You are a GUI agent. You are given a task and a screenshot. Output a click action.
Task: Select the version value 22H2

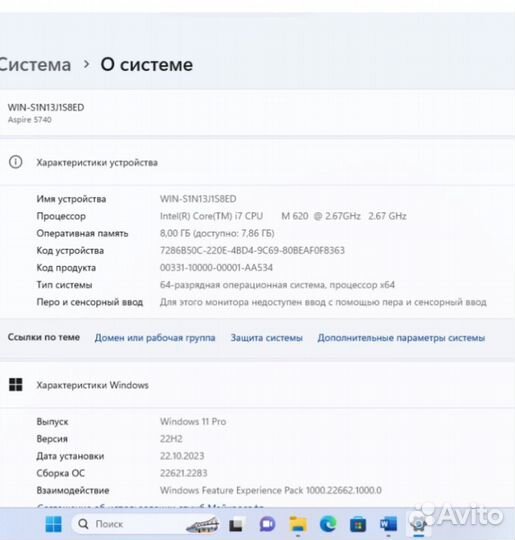tap(171, 439)
